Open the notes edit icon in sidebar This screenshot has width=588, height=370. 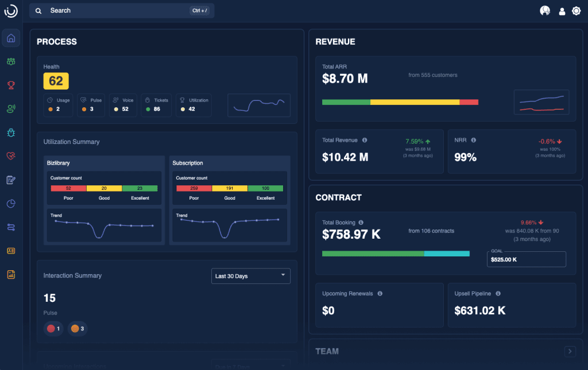tap(11, 180)
